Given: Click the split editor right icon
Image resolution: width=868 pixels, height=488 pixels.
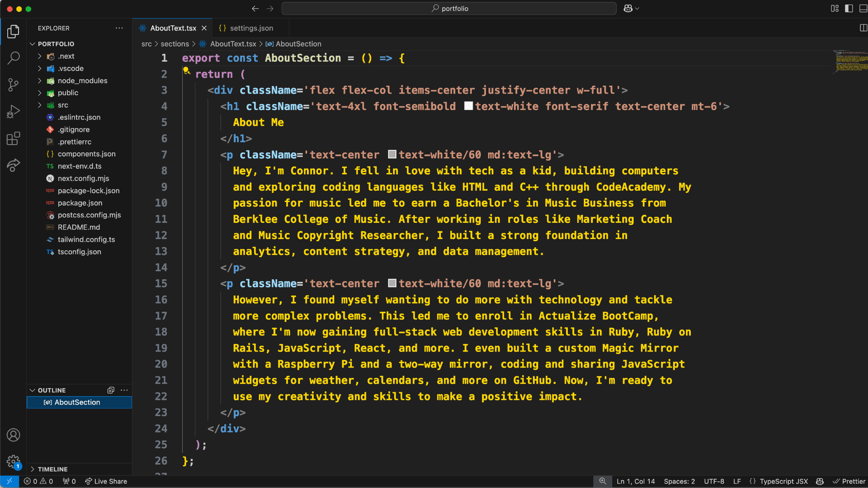Looking at the screenshot, I should tap(863, 28).
